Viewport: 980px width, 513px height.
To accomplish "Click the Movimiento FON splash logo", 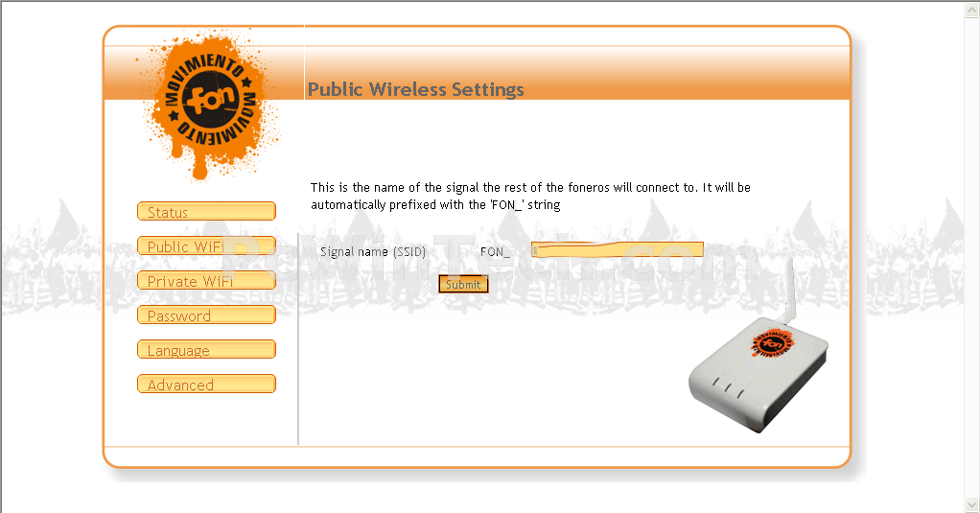I will point(207,105).
